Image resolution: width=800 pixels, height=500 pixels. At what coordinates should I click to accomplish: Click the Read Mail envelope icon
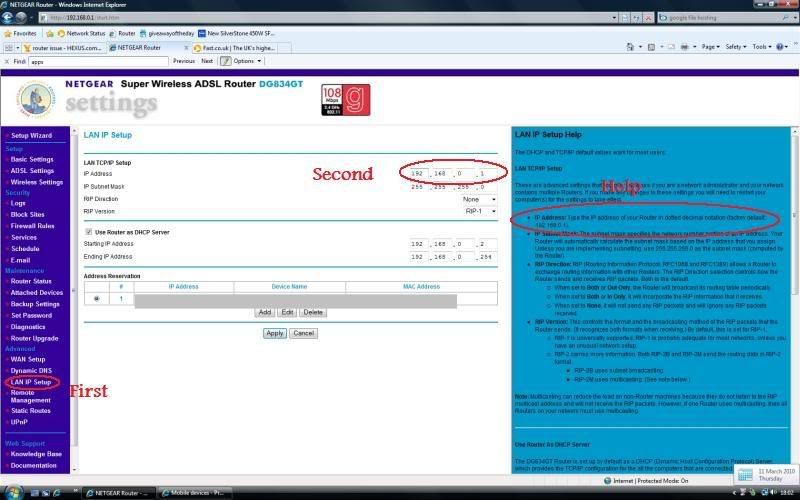[671, 46]
